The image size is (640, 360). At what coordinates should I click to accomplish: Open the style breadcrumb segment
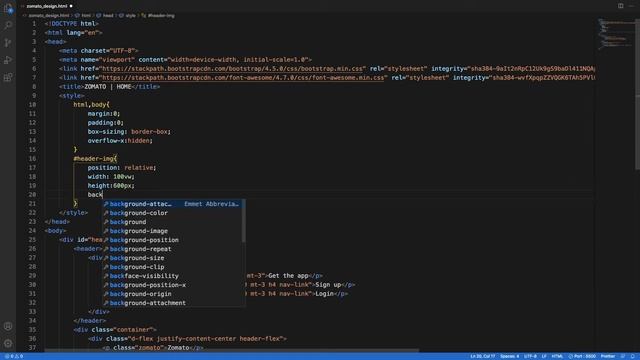(130, 16)
